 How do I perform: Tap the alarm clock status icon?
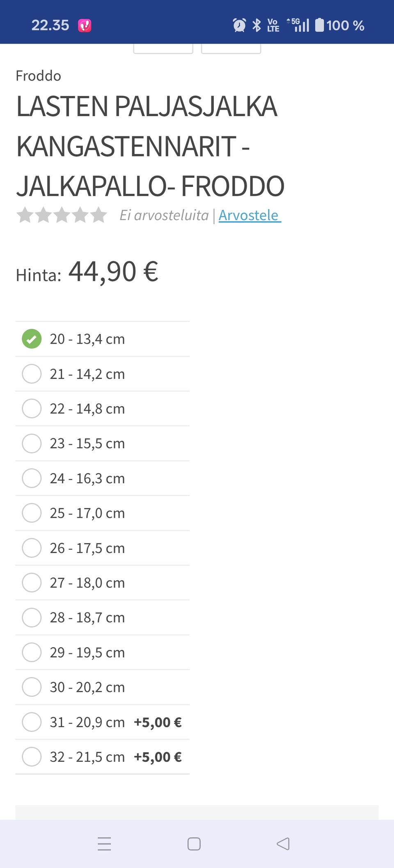click(239, 25)
